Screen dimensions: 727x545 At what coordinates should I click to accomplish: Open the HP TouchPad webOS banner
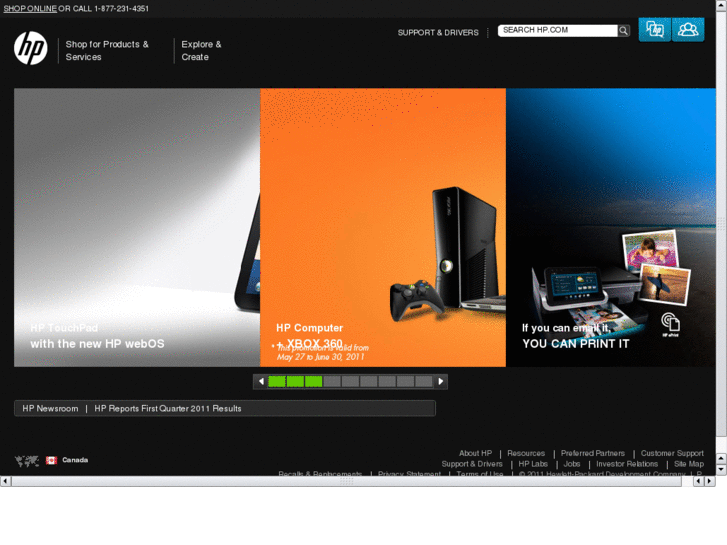pyautogui.click(x=137, y=227)
